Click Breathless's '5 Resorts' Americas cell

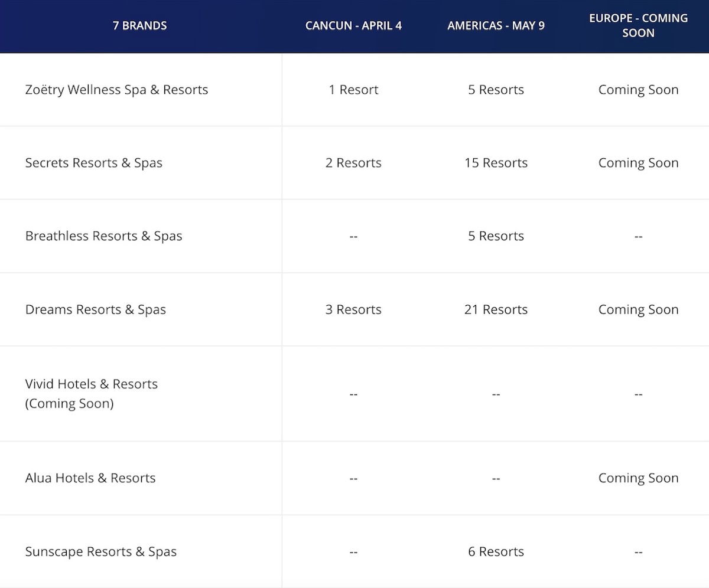[496, 236]
